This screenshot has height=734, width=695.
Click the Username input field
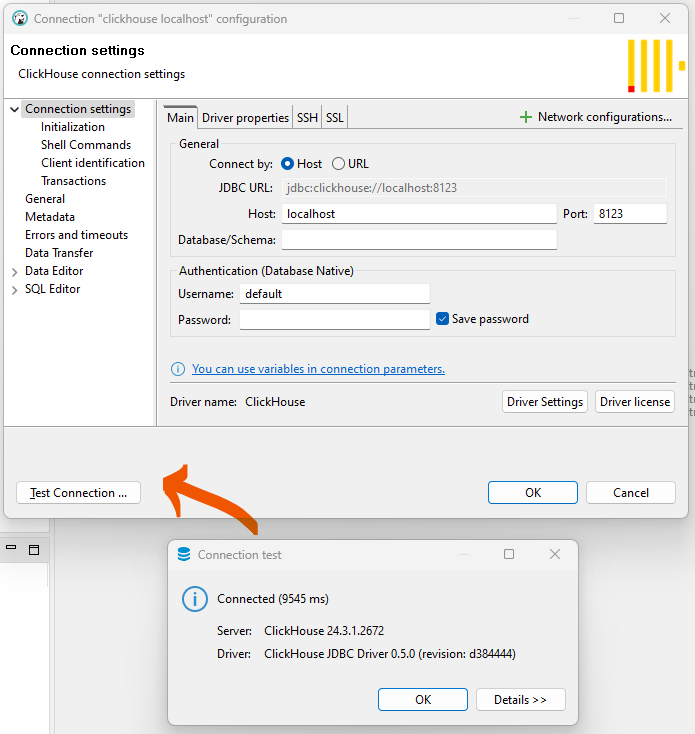tap(335, 294)
